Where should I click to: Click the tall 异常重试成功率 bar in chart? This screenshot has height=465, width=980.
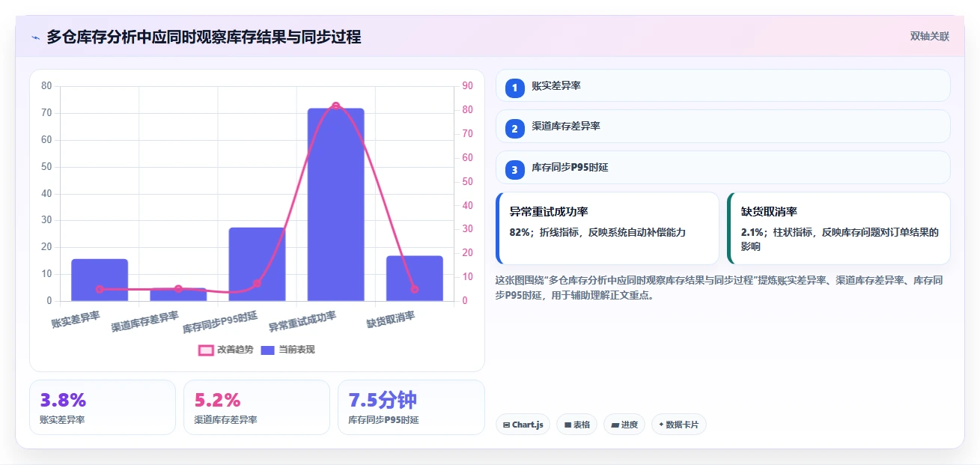[x=335, y=205]
